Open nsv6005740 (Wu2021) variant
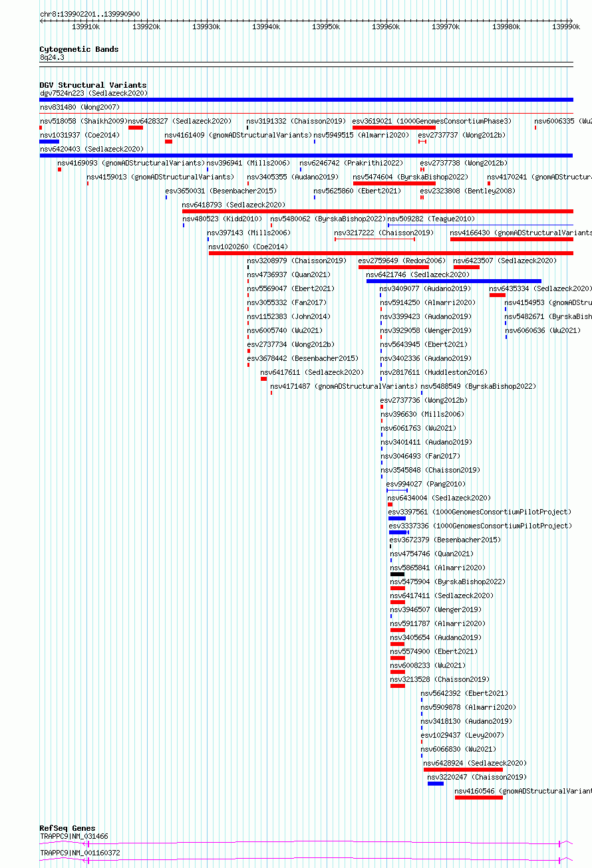The width and height of the screenshot is (592, 868). pyautogui.click(x=285, y=330)
